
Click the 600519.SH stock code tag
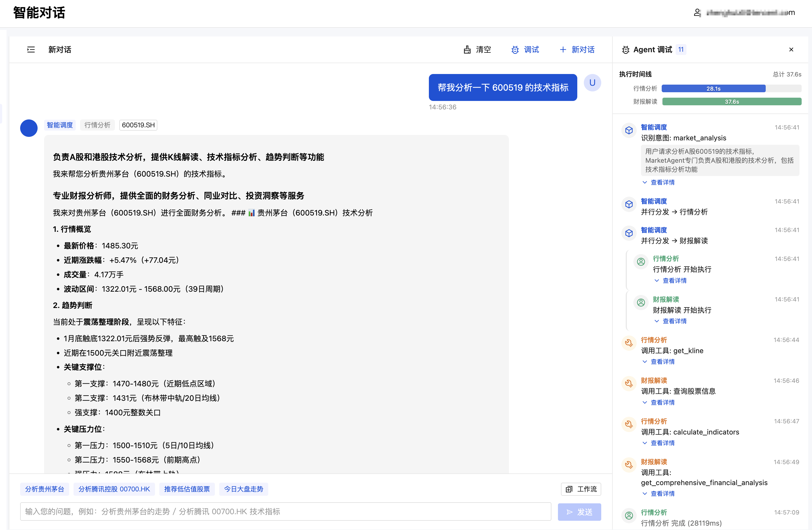(138, 125)
